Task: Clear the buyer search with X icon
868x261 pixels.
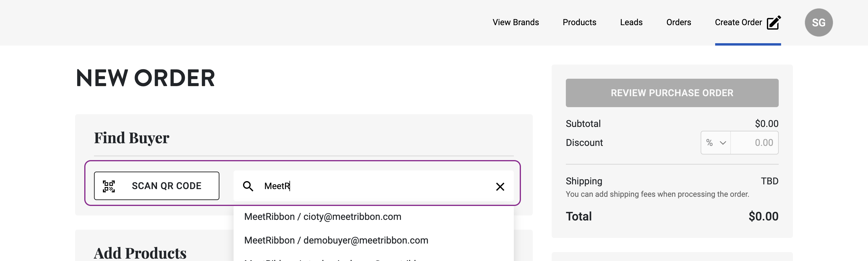Action: [x=500, y=186]
